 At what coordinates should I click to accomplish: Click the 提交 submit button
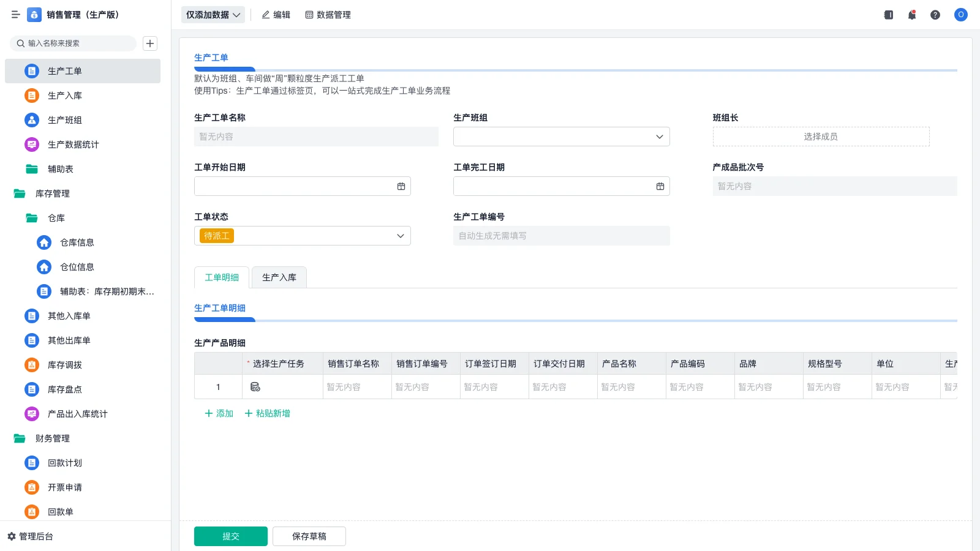(230, 536)
